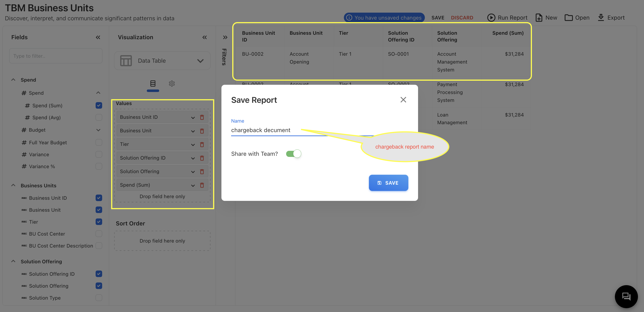Screen dimensions: 644x312
Task: Open the chat bubble widget
Action: tap(626, 296)
